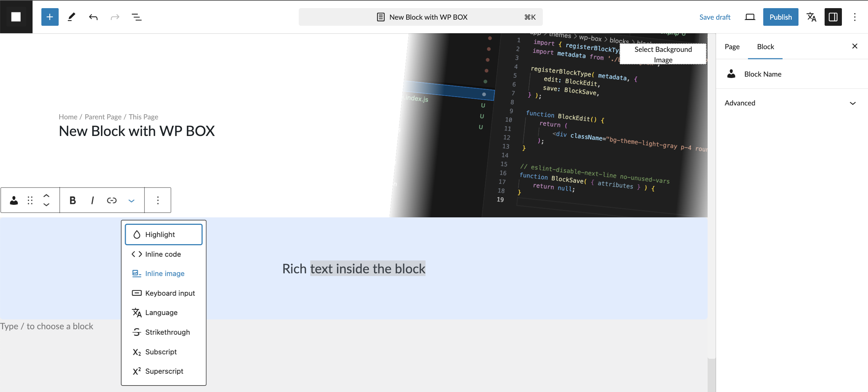This screenshot has height=392, width=868.
Task: Open the editor Options three-dot menu
Action: [x=855, y=17]
